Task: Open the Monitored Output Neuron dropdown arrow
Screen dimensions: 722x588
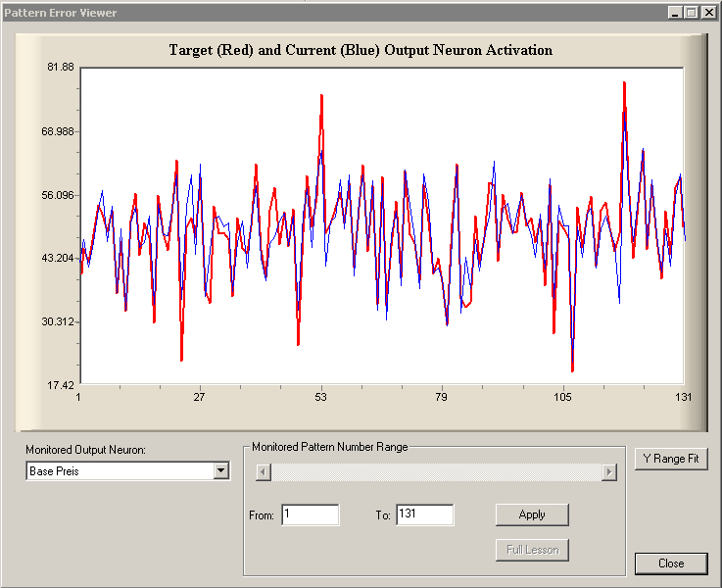Action: pos(220,471)
